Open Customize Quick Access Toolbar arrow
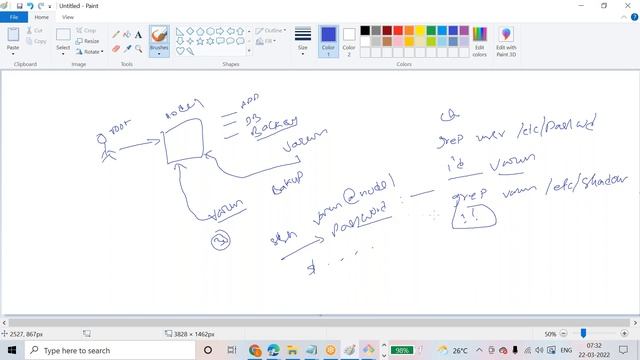Image resolution: width=640 pixels, height=360 pixels. pos(50,7)
